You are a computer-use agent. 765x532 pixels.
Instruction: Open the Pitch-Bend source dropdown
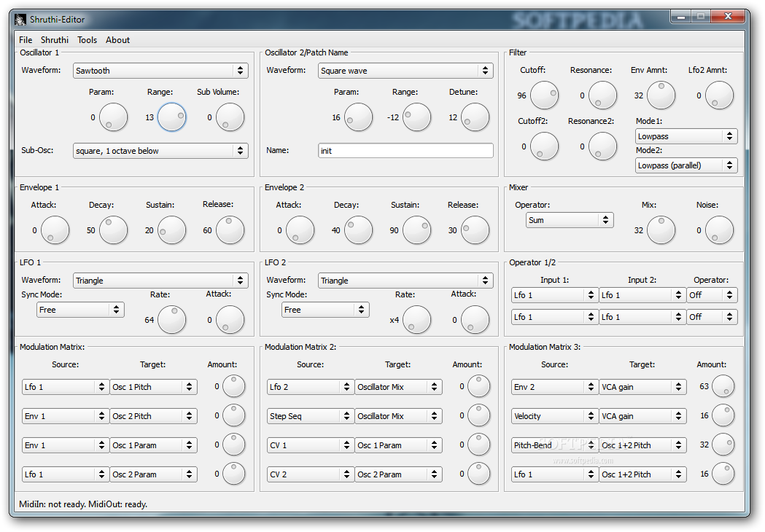pos(555,445)
